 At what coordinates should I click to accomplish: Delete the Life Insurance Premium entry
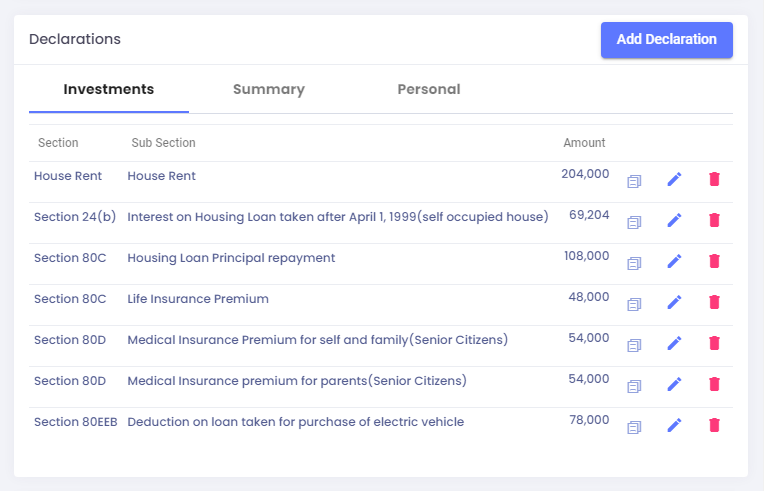(x=714, y=302)
